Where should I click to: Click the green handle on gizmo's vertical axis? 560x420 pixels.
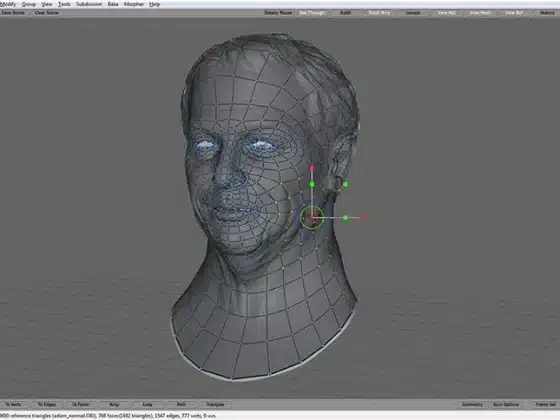[x=312, y=184]
